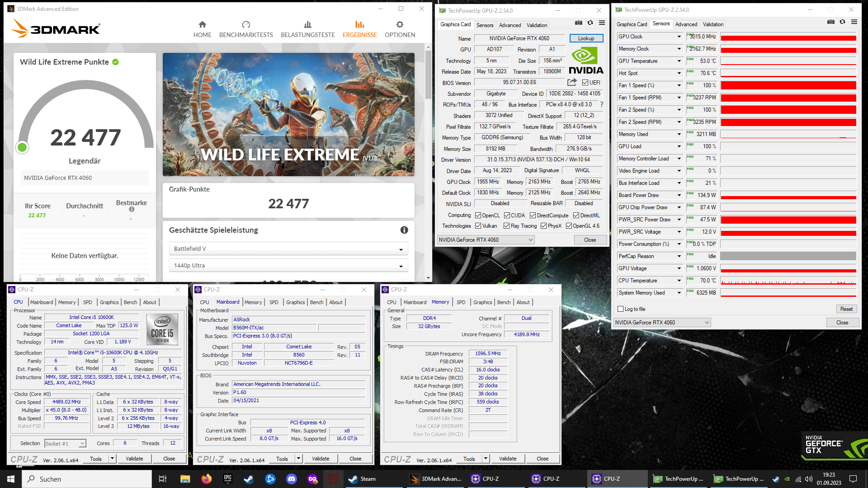Click the Memory Used sensor graph
Screen dimensions: 868x488
788,134
